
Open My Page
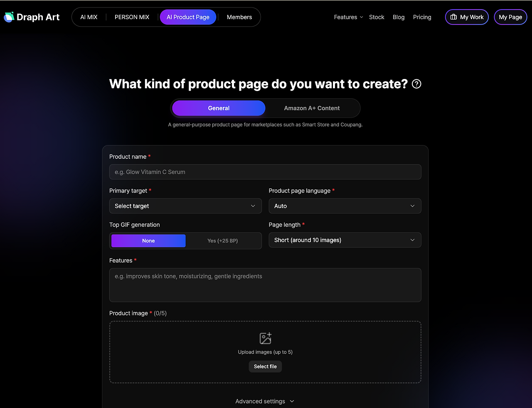pos(510,17)
